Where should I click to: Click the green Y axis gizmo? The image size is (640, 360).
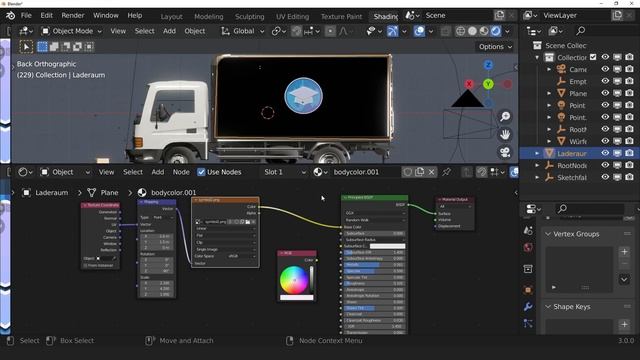click(488, 84)
